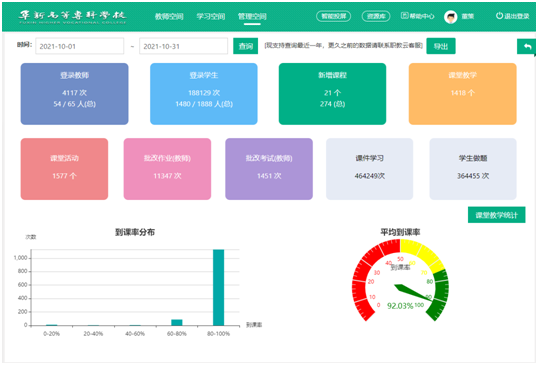Screen dimensions: 538x365
Task: Switch to the 学习空间 tab
Action: (211, 16)
